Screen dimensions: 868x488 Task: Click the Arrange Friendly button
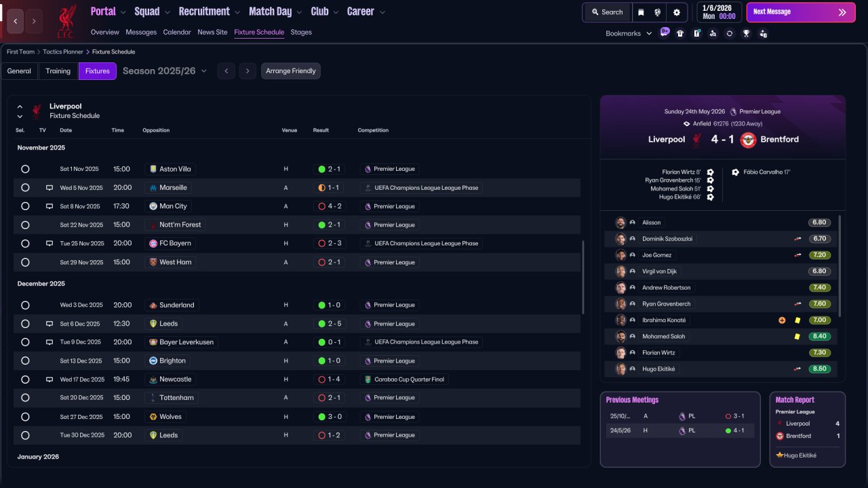pyautogui.click(x=291, y=71)
